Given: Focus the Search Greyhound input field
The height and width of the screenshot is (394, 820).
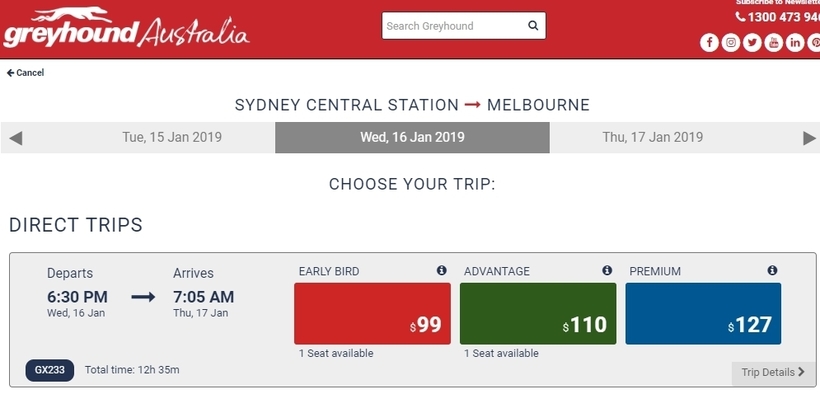Looking at the screenshot, I should tap(454, 26).
